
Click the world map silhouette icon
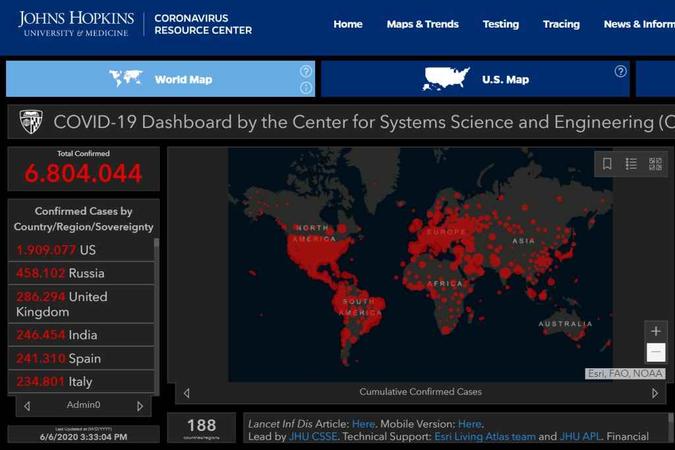(x=126, y=78)
